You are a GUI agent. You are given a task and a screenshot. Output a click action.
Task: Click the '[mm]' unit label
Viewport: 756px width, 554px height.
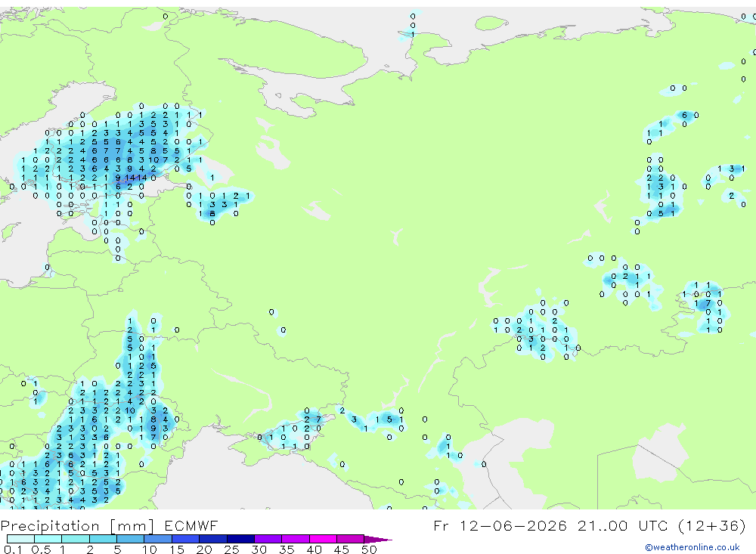(x=132, y=526)
